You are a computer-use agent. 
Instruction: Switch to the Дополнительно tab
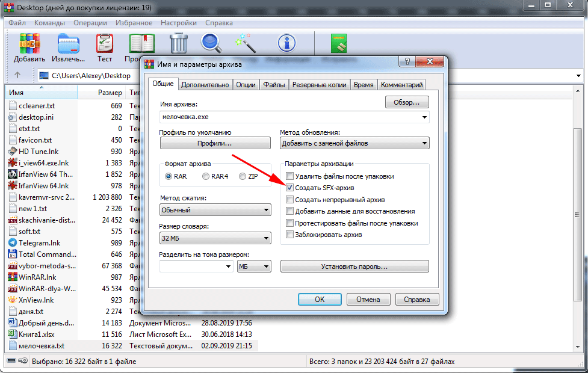(205, 85)
